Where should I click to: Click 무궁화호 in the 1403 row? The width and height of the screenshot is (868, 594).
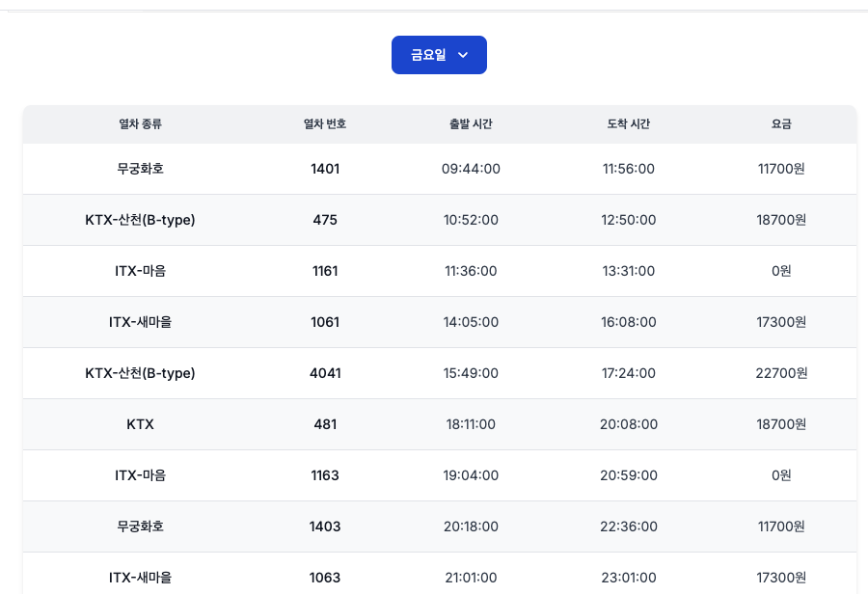[140, 526]
